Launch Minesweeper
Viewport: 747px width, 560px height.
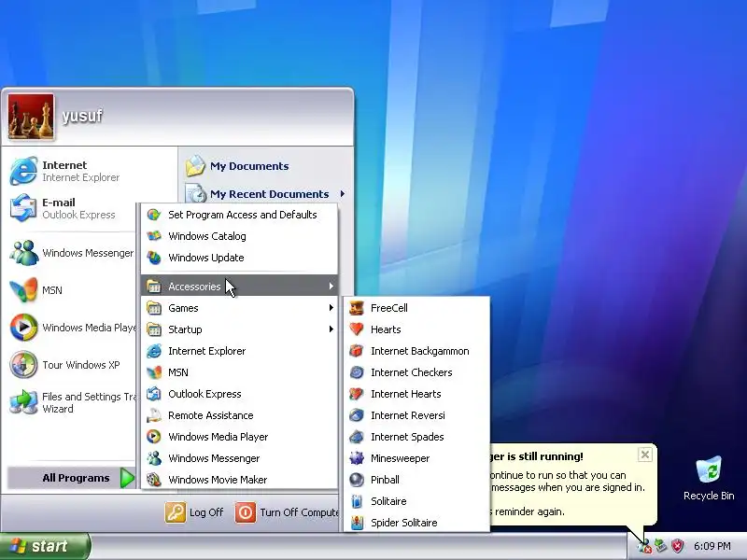(x=416, y=458)
